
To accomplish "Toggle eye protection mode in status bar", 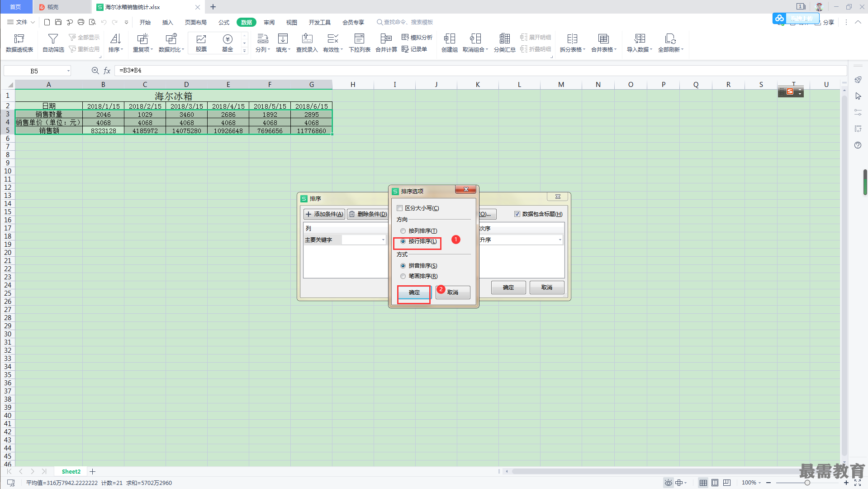I will pyautogui.click(x=669, y=483).
